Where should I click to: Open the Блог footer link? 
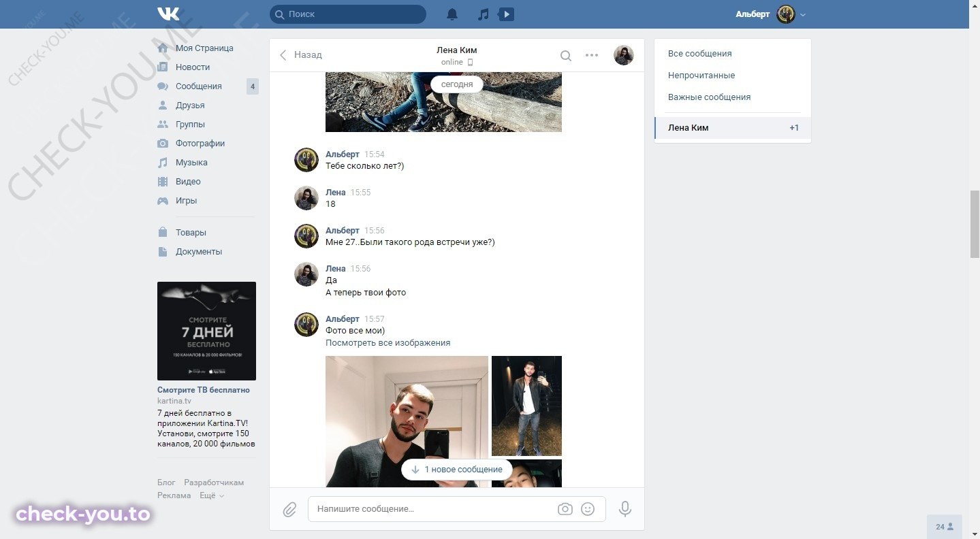pos(166,483)
